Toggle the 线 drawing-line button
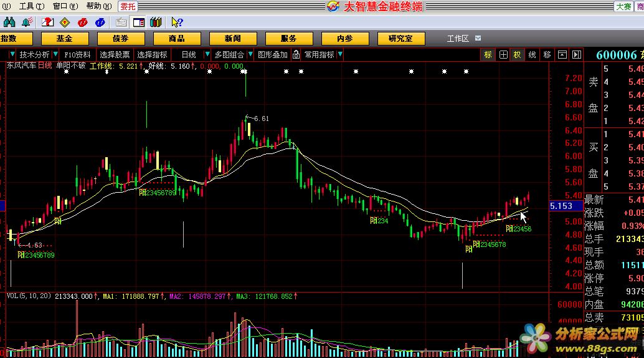 (x=533, y=55)
